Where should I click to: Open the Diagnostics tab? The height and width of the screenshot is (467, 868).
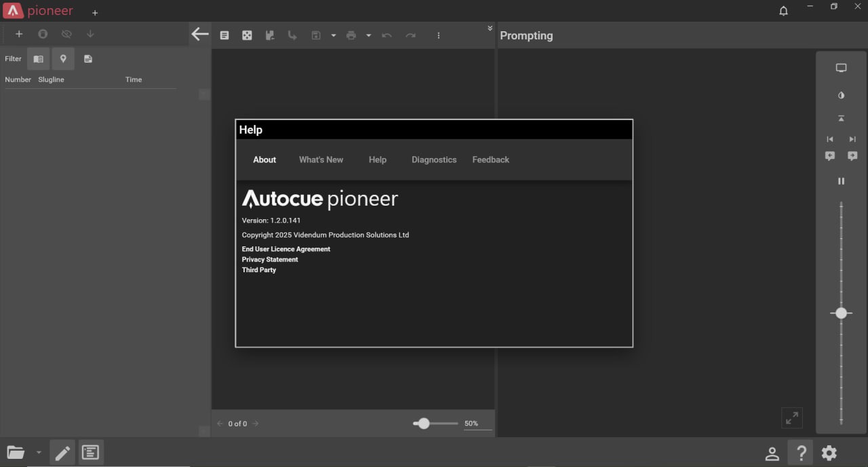click(x=434, y=160)
